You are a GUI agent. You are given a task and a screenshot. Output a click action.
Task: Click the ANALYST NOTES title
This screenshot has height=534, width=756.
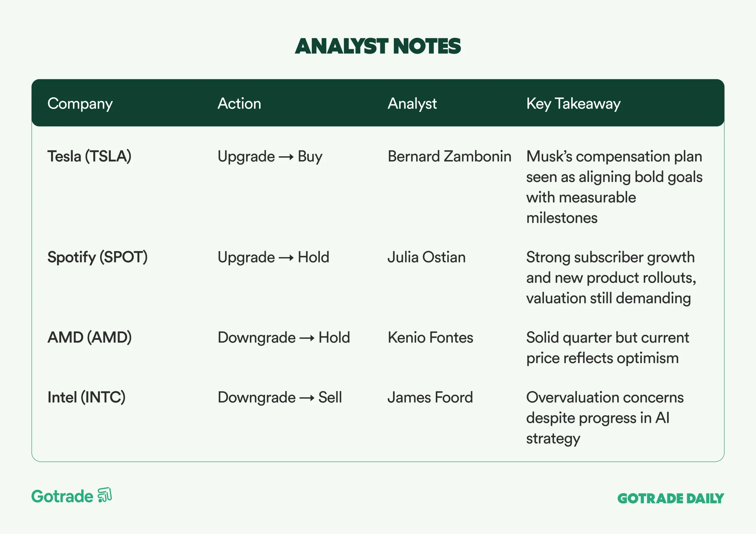click(x=378, y=46)
